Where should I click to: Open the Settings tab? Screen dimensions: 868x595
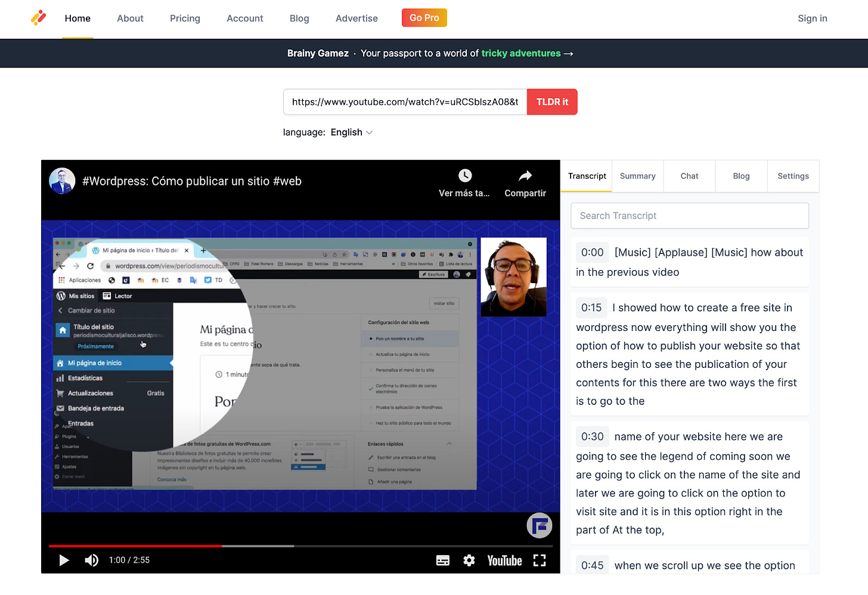pos(793,176)
